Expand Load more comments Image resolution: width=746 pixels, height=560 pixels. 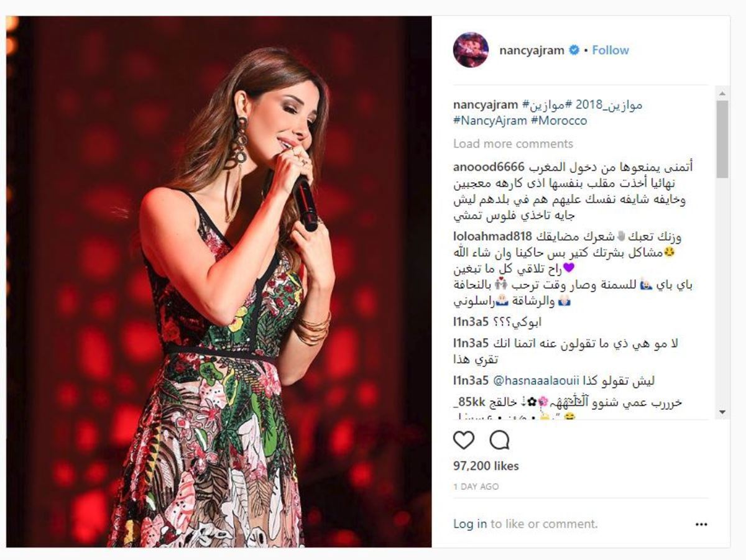513,144
